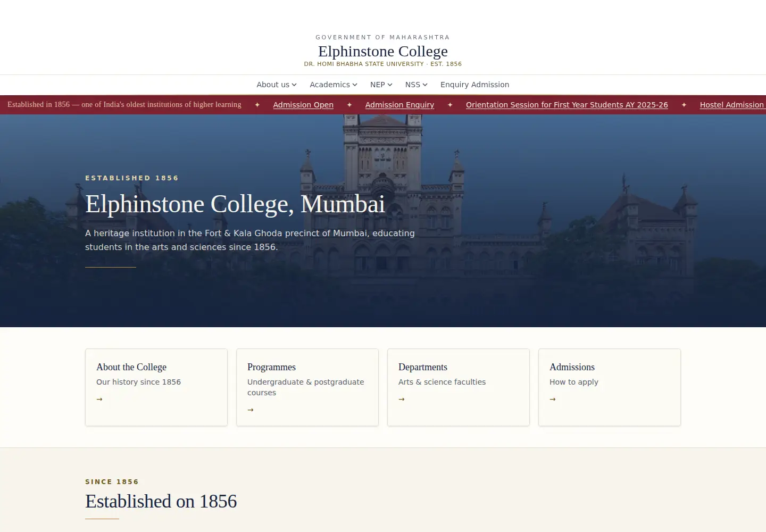Click the "ESTABLISHED 1856" label in the hero banner
The height and width of the screenshot is (532, 766).
click(x=132, y=178)
